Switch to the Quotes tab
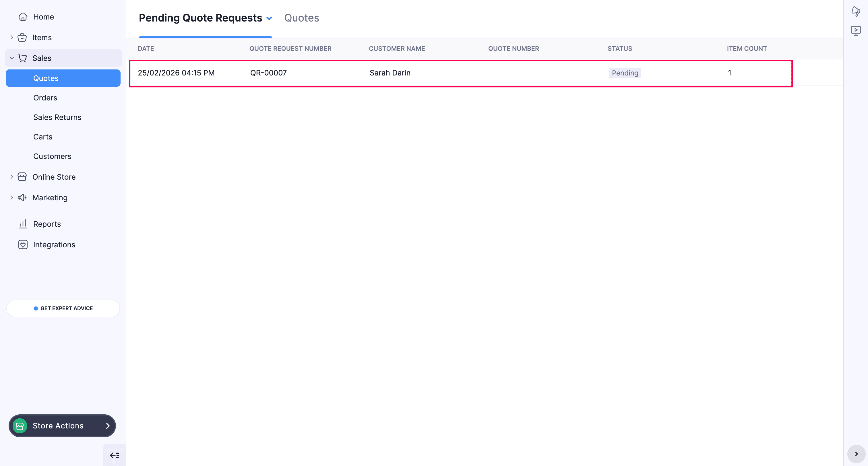The width and height of the screenshot is (868, 466). point(302,18)
